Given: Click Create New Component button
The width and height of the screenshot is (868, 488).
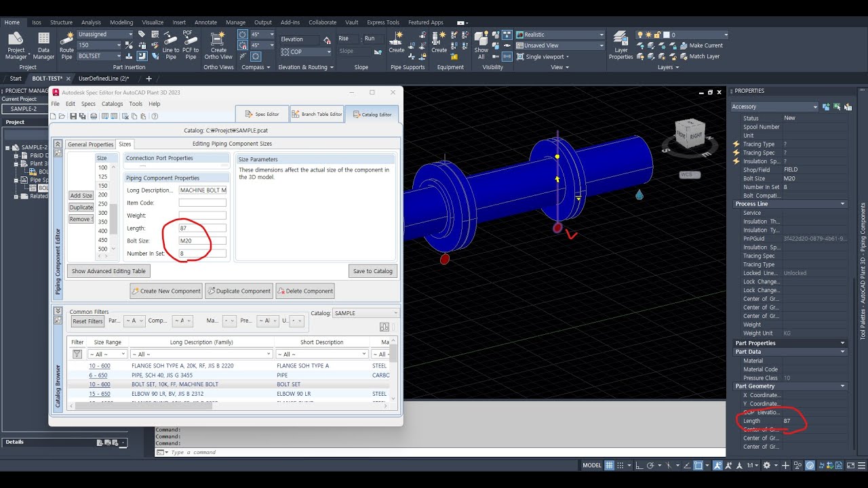Looking at the screenshot, I should (x=166, y=291).
